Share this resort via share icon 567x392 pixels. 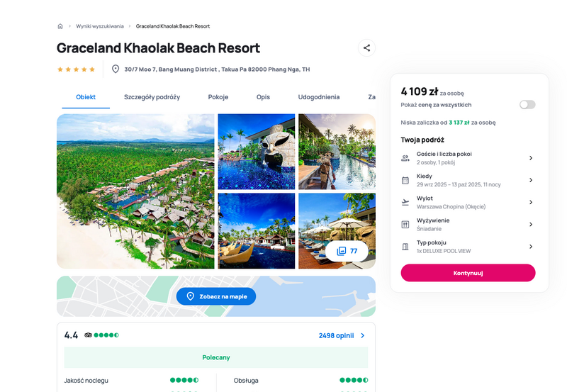coord(366,47)
